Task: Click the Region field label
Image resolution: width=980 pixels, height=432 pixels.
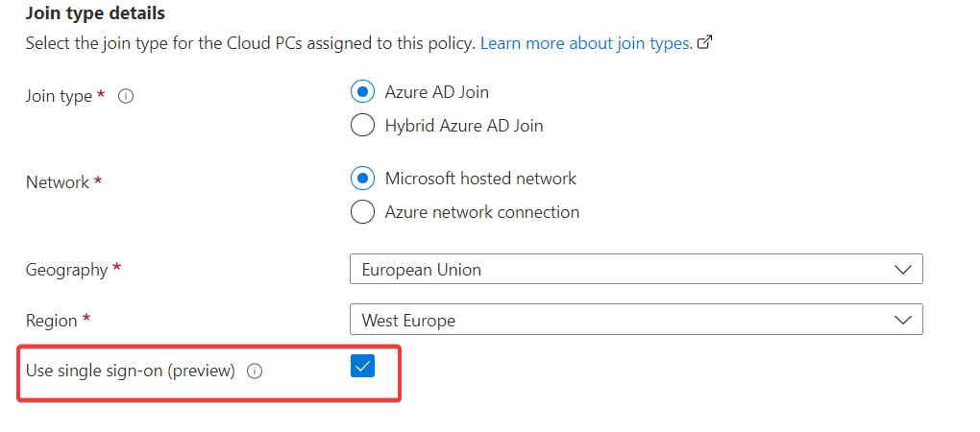Action: point(52,320)
